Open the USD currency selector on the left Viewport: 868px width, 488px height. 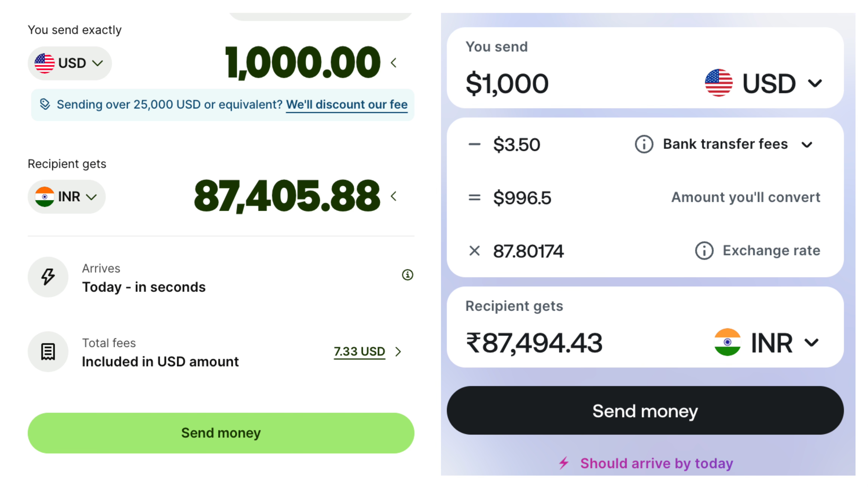pyautogui.click(x=69, y=63)
